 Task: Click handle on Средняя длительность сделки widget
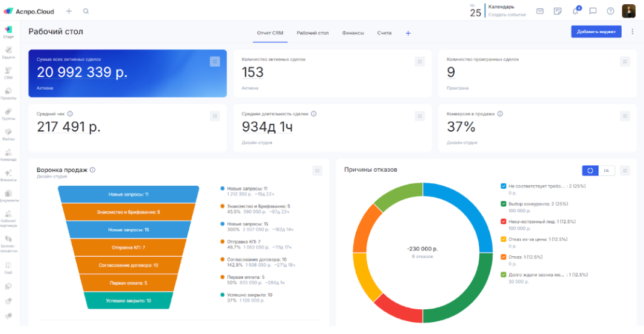(419, 116)
